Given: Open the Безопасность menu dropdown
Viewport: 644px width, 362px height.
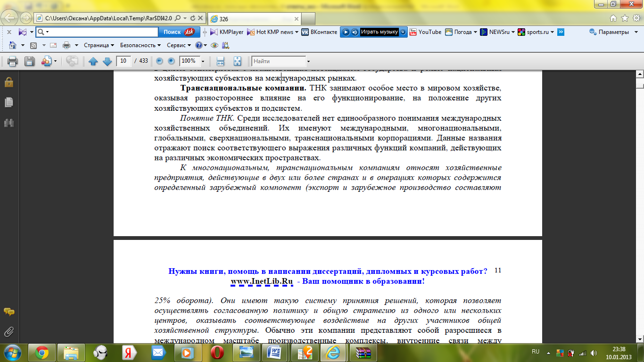Looking at the screenshot, I should pyautogui.click(x=140, y=45).
